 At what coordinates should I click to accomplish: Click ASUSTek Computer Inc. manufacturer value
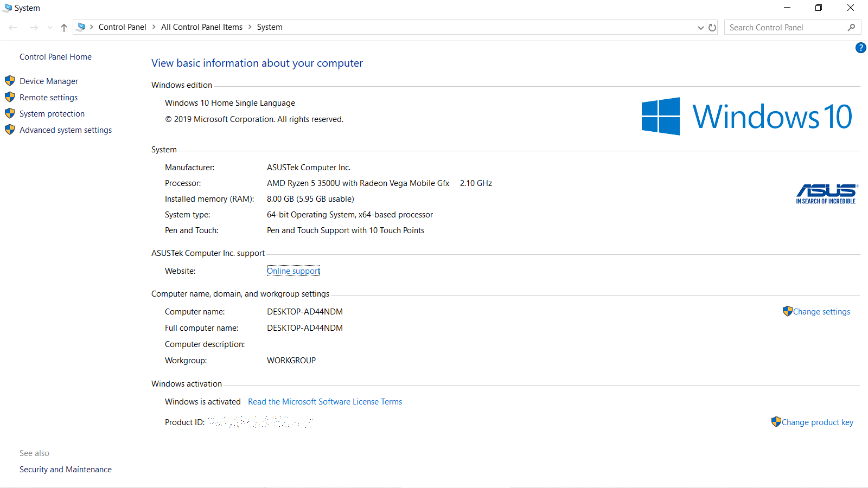[309, 168]
